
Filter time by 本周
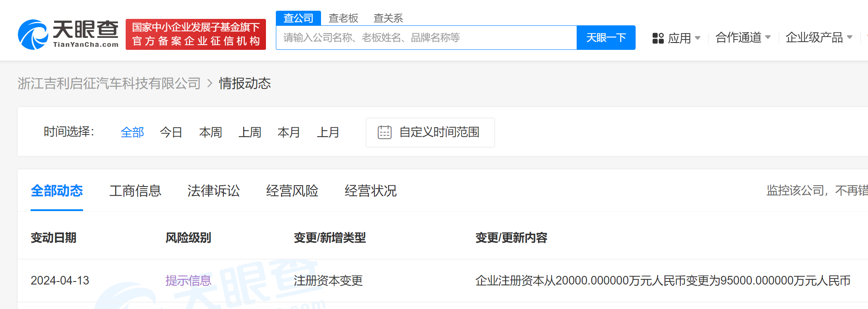(x=210, y=132)
